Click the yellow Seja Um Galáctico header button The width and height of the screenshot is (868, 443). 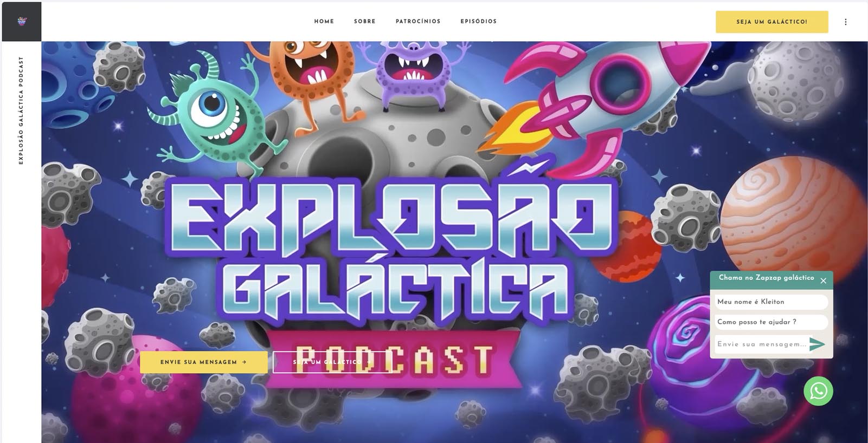[x=771, y=22]
